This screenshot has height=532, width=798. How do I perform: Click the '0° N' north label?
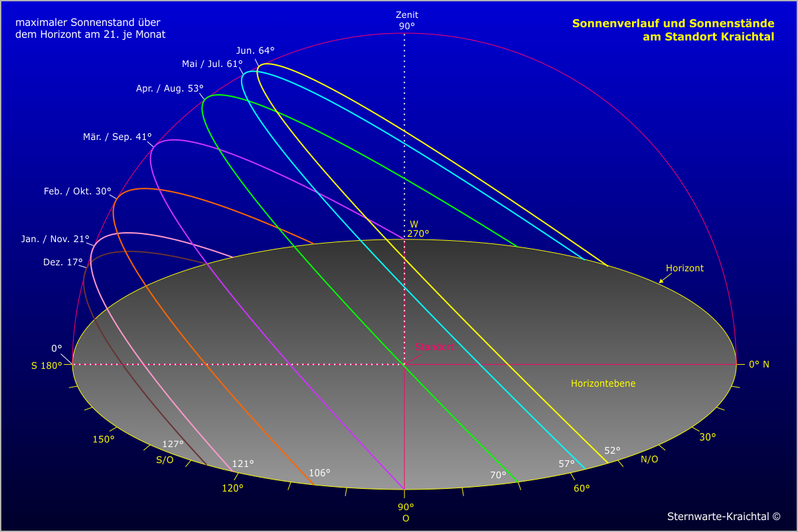pyautogui.click(x=759, y=364)
